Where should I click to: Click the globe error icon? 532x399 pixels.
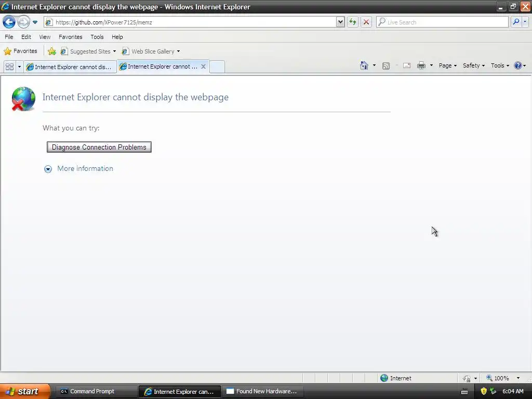click(x=23, y=99)
